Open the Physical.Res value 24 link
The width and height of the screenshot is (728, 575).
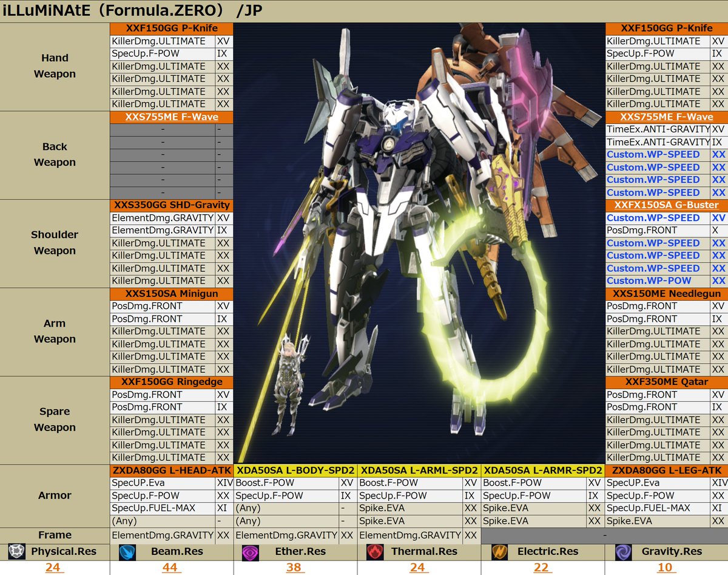pos(54,568)
